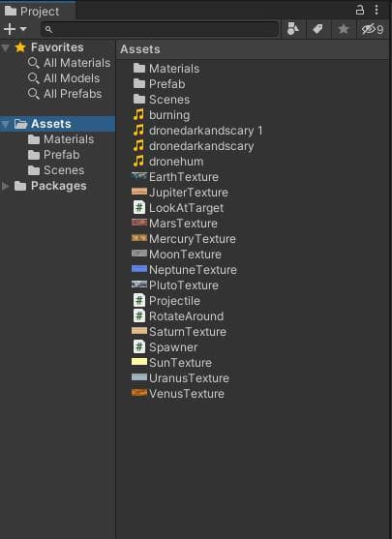Select the SunTexture yellow thumbnail
This screenshot has width=392, height=539.
pos(139,362)
